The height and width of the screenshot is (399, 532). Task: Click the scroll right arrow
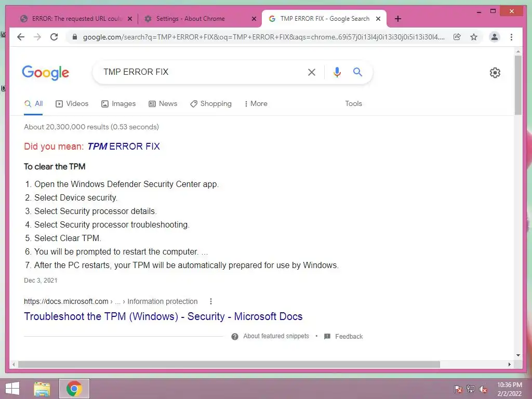509,364
